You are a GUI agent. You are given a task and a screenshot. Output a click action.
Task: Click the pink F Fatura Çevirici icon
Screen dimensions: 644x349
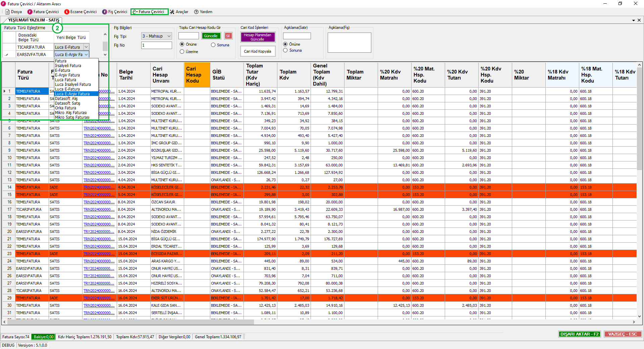coord(30,12)
